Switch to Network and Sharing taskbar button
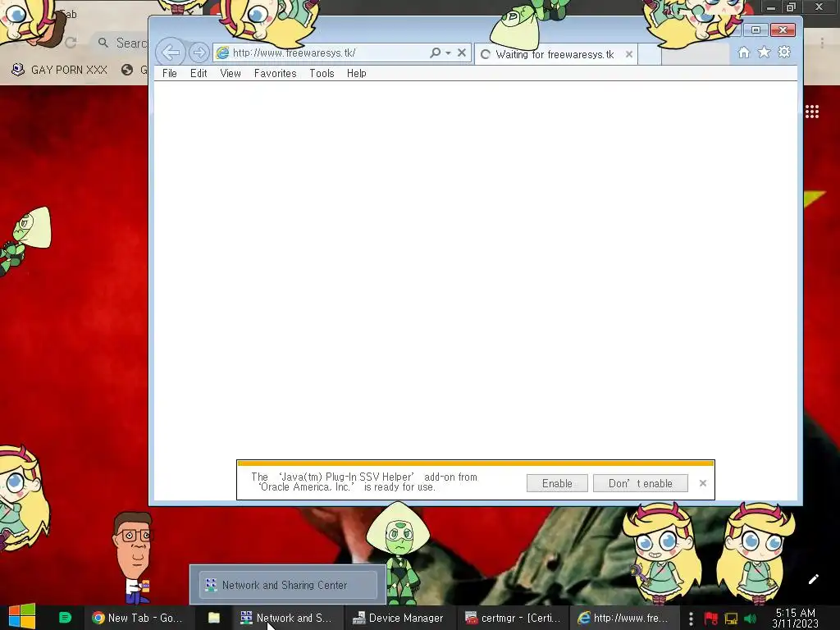840x630 pixels. (287, 618)
